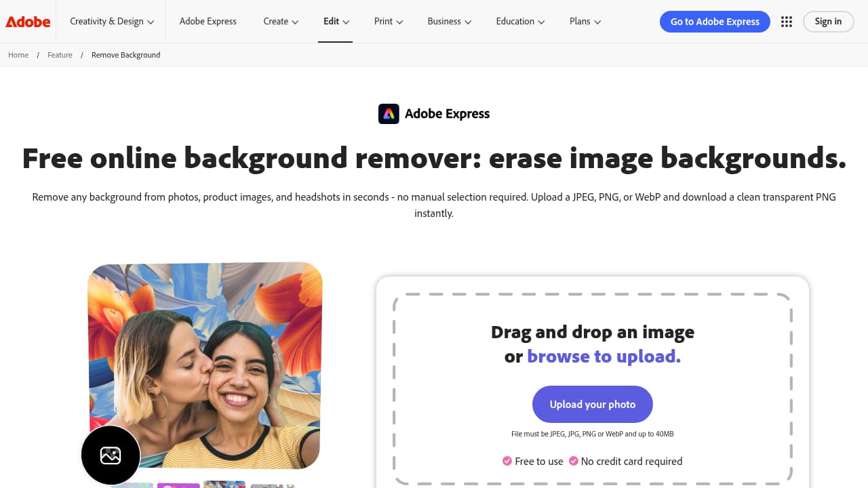Click the Adobe Express logo icon
Screen dimensions: 868x488
pyautogui.click(x=389, y=114)
